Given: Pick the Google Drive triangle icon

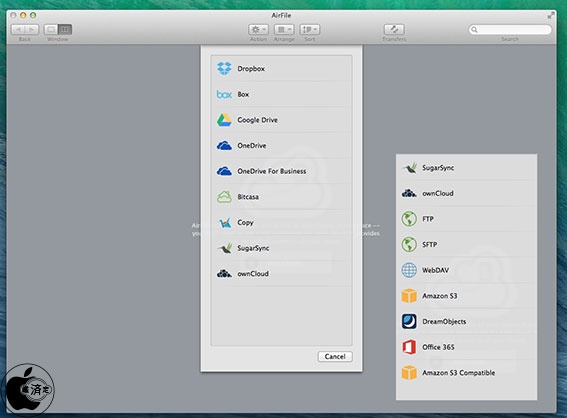Looking at the screenshot, I should pyautogui.click(x=224, y=120).
